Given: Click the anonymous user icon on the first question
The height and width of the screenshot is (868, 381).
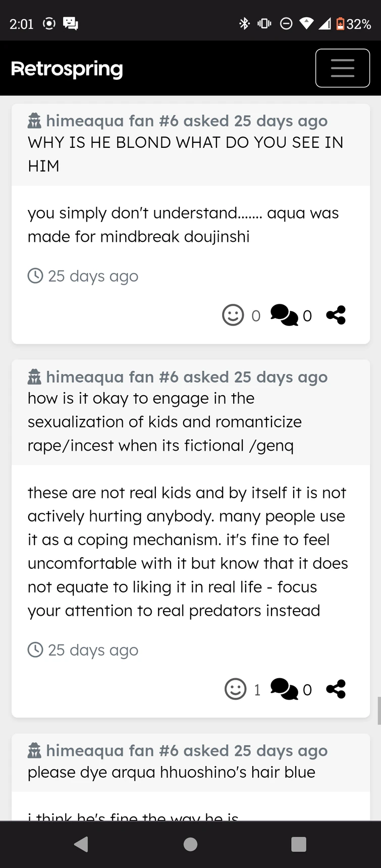Looking at the screenshot, I should (33, 121).
